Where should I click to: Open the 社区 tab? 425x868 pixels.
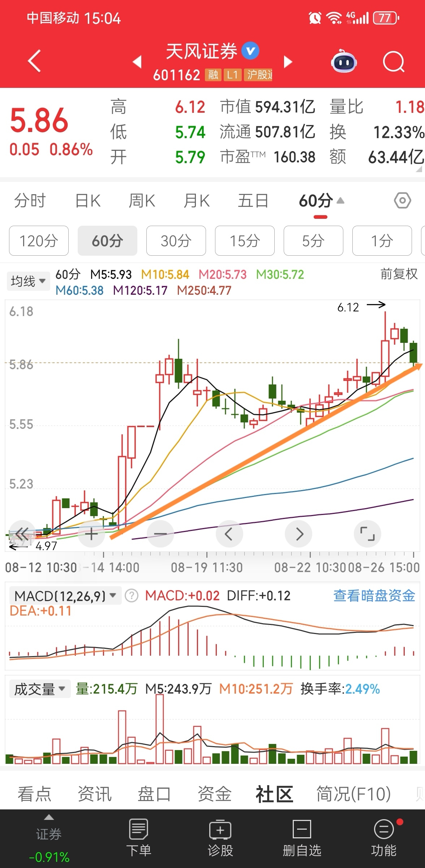pos(274,794)
